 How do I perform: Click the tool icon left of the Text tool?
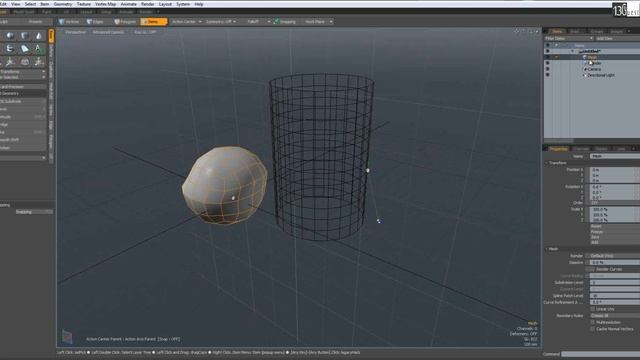point(24,49)
